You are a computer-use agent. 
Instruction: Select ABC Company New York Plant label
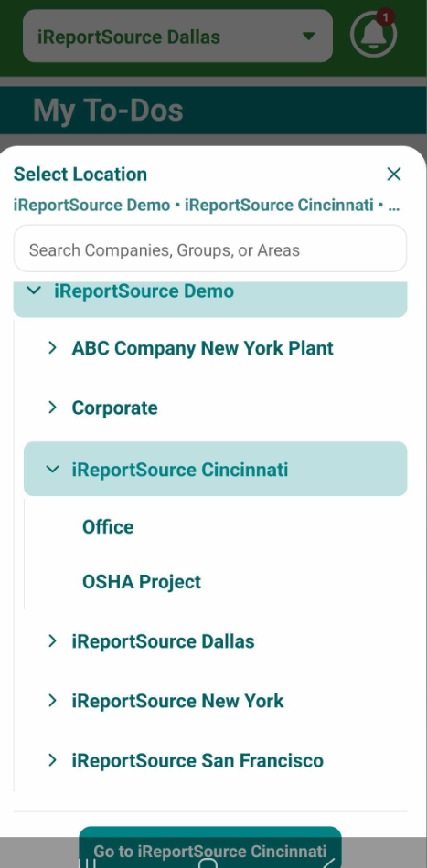pos(203,348)
